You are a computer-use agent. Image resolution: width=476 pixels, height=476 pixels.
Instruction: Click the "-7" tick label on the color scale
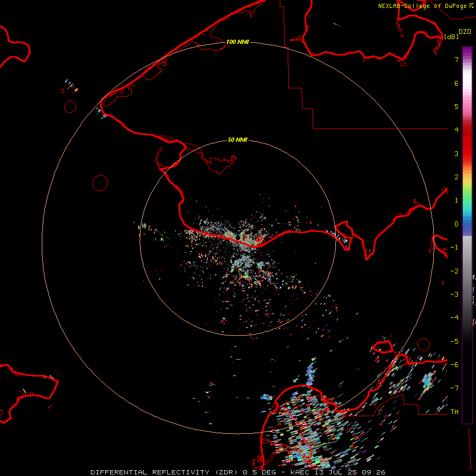click(x=454, y=388)
